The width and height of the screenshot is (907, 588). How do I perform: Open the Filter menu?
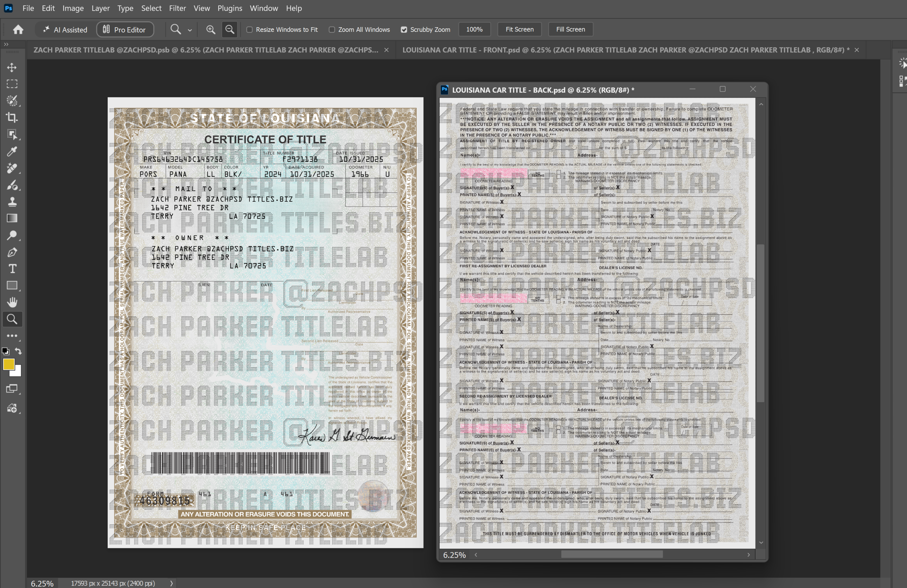[177, 8]
